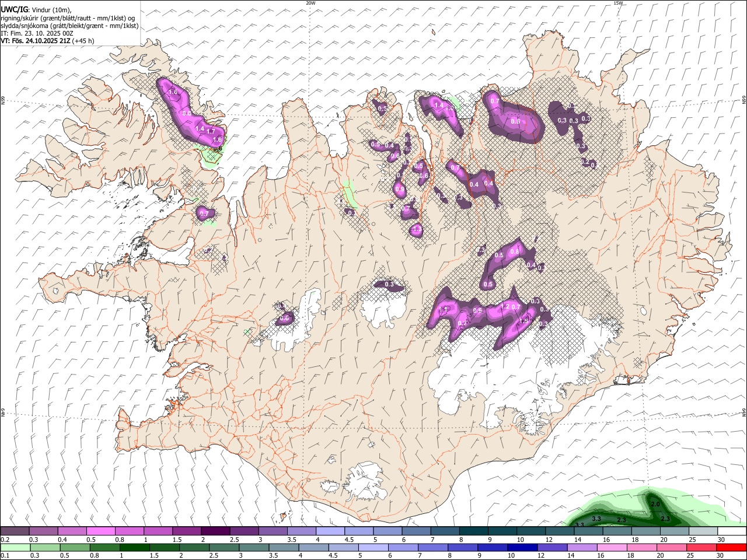Click the '1.7' value label in the Westfjords snow band
The width and height of the screenshot is (747, 560).
tap(211, 132)
